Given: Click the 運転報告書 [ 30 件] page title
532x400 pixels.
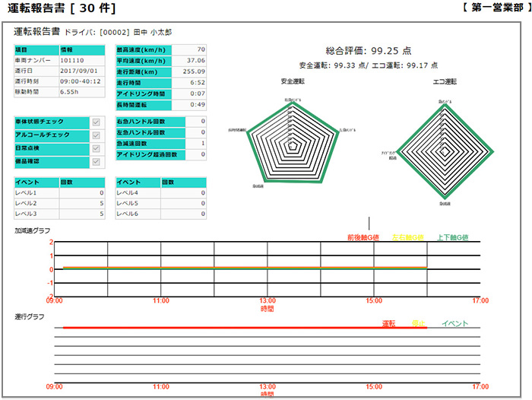Looking at the screenshot, I should [62, 9].
